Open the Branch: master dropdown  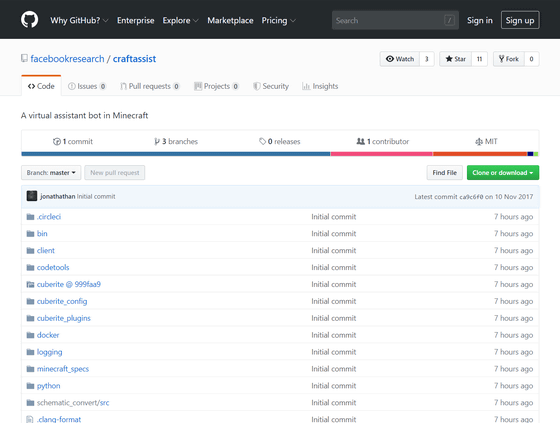point(51,173)
